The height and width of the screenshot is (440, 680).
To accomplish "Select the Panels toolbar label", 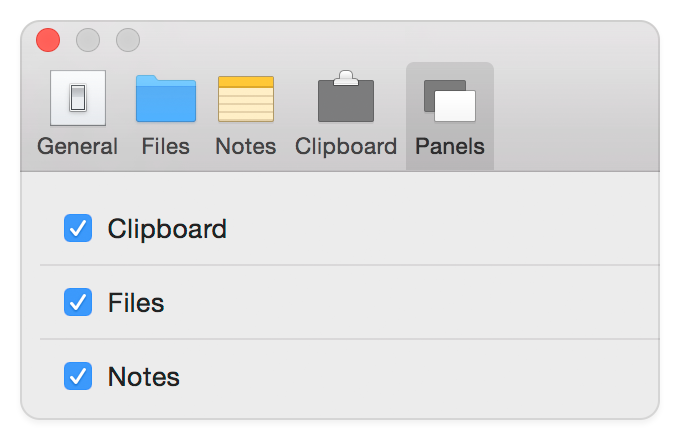I will pos(450,146).
